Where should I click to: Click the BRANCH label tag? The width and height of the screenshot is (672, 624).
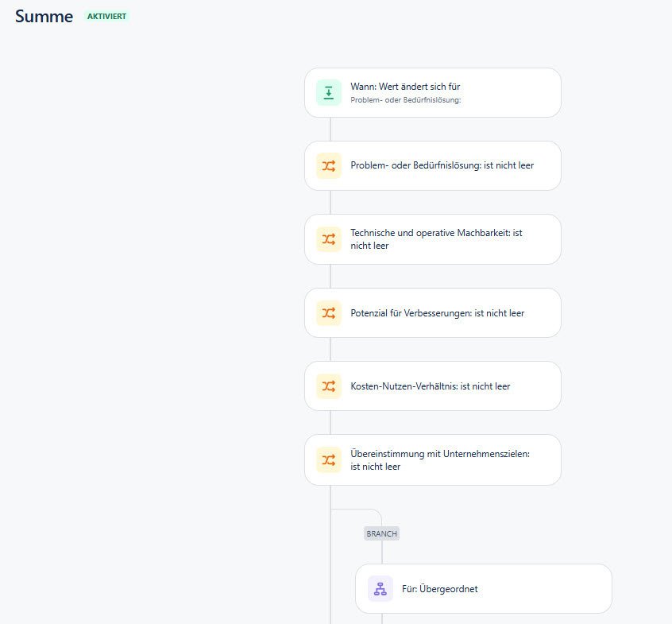[x=381, y=533]
